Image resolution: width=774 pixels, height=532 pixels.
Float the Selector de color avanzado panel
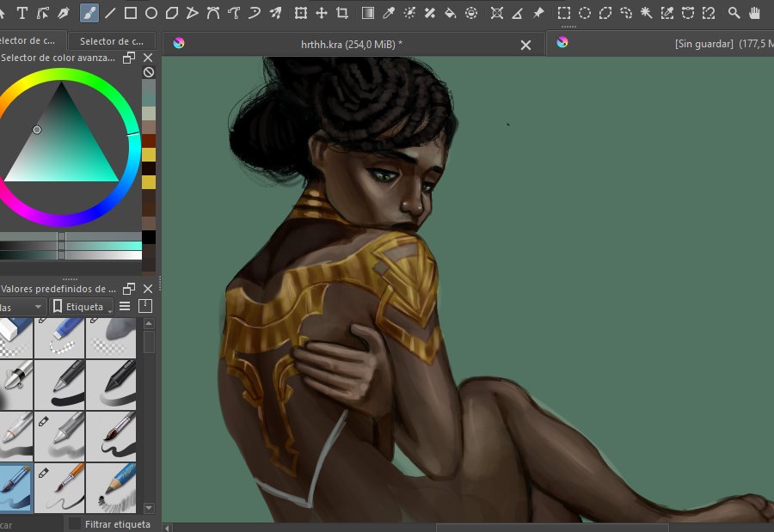pos(129,58)
